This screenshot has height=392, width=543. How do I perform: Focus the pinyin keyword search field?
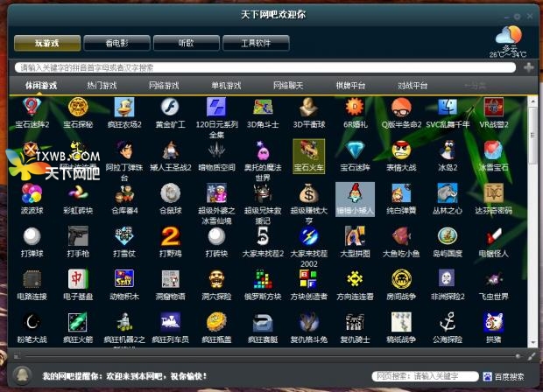coord(265,67)
